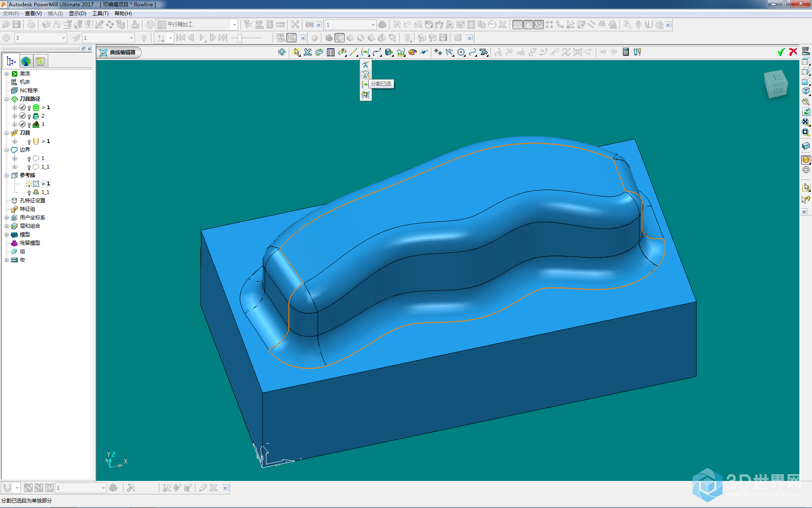Toggle the lit lightbulb of pattern 1
The image size is (812, 508).
click(29, 184)
